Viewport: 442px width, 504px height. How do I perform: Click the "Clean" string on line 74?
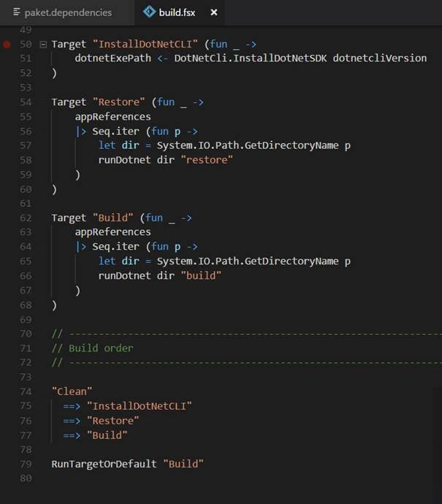pyautogui.click(x=72, y=392)
